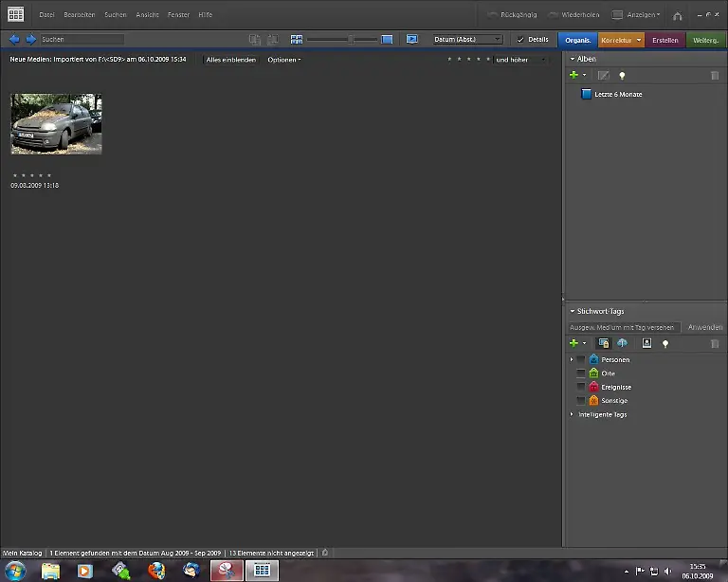Click the Alles einblenden button
The image size is (728, 582).
pyautogui.click(x=231, y=60)
